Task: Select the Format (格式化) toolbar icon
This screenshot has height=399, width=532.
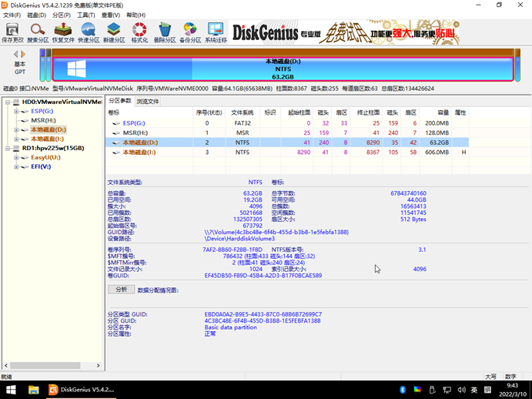Action: [139, 32]
